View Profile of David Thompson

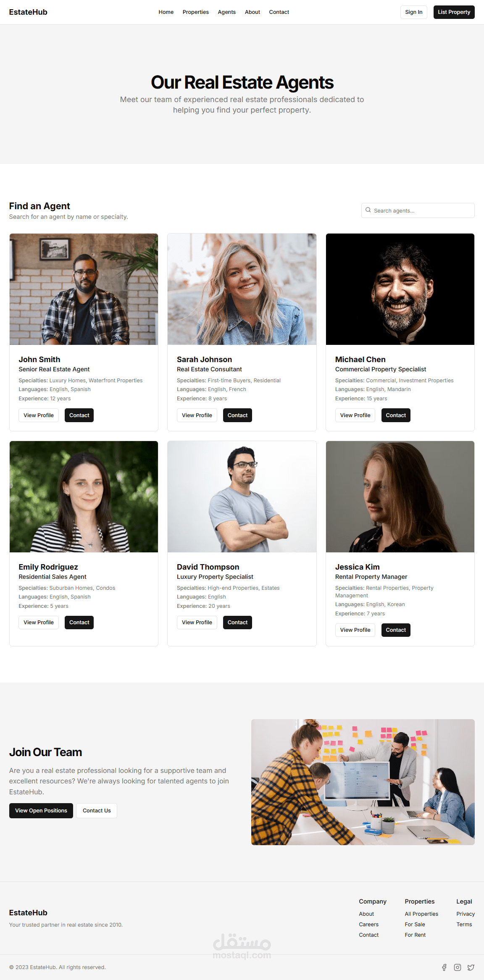197,623
